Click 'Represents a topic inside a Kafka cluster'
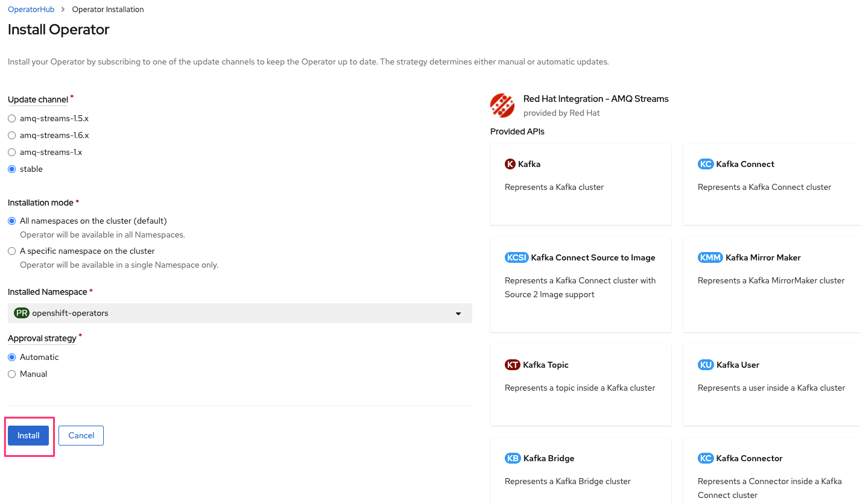This screenshot has height=504, width=860. tap(580, 388)
